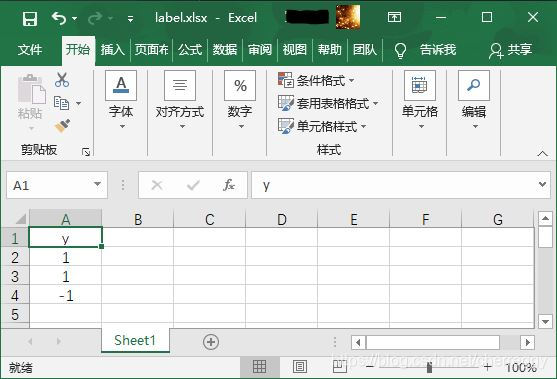Select column D header

coord(282,219)
